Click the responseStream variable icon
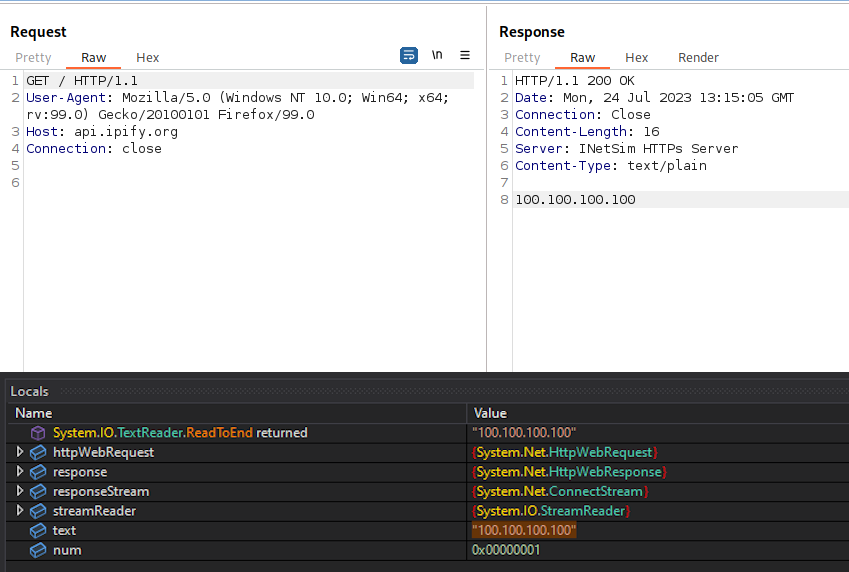This screenshot has height=572, width=849. (x=38, y=492)
